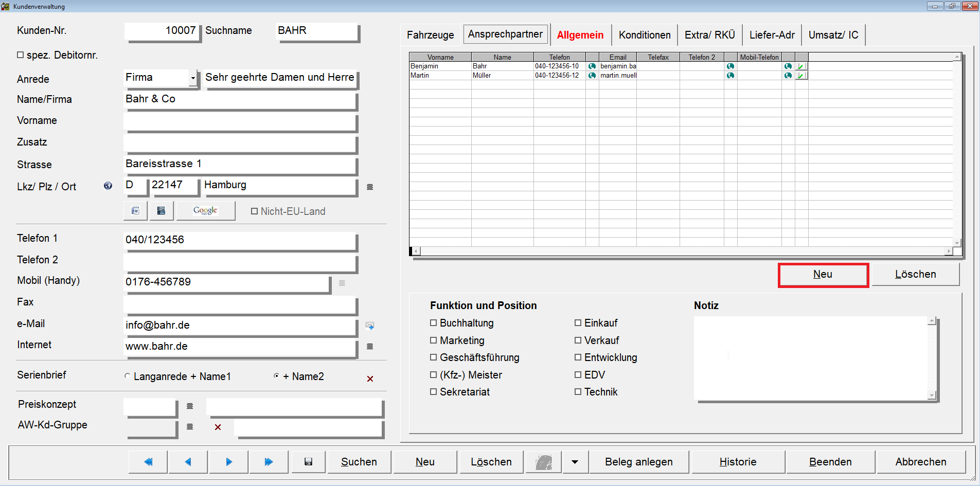Click the green chart icon in Benjamin's row
980x486 pixels.
tap(801, 66)
